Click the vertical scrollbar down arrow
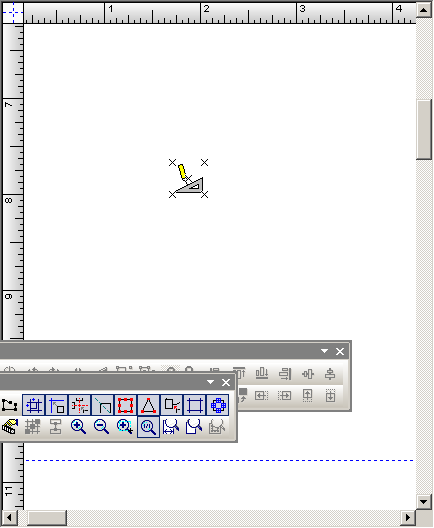 [x=424, y=502]
